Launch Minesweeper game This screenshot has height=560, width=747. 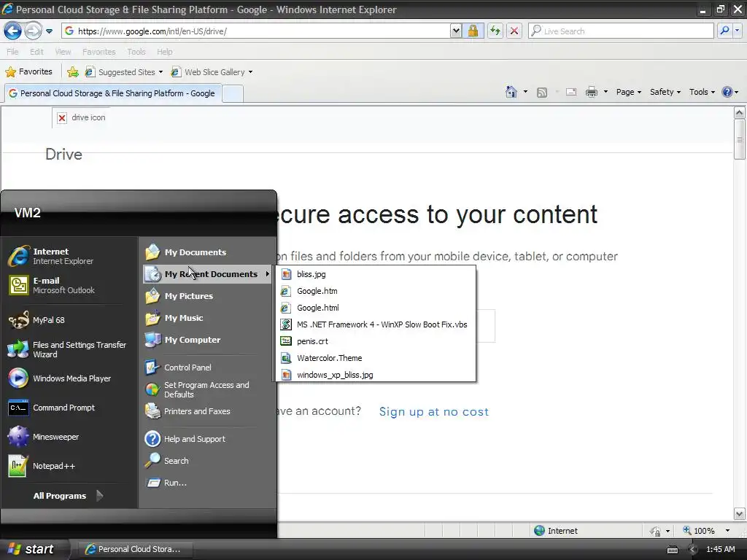[69, 437]
